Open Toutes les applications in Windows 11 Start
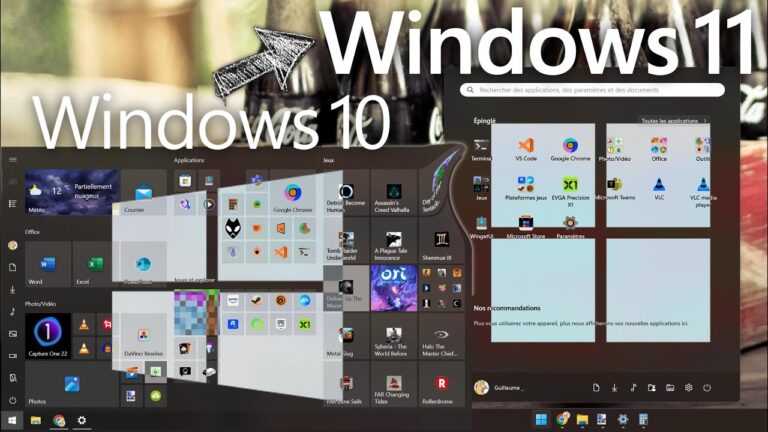Viewport: 768px width, 432px height. coord(674,120)
